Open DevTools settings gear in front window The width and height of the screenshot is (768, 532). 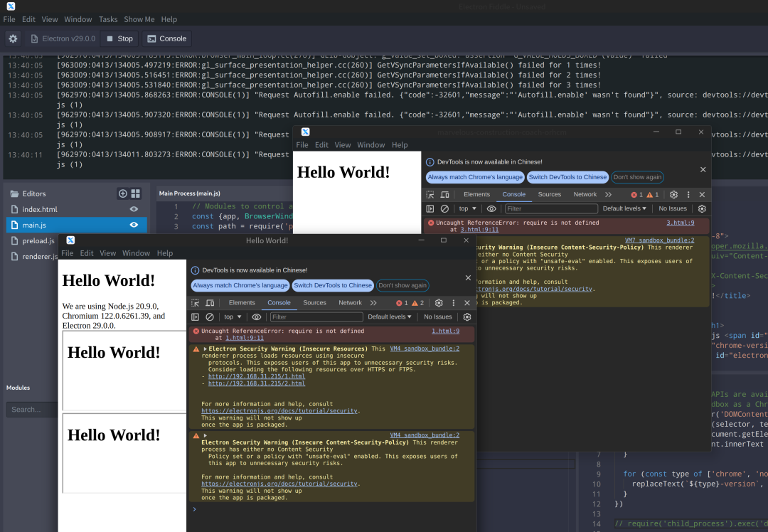(x=439, y=303)
